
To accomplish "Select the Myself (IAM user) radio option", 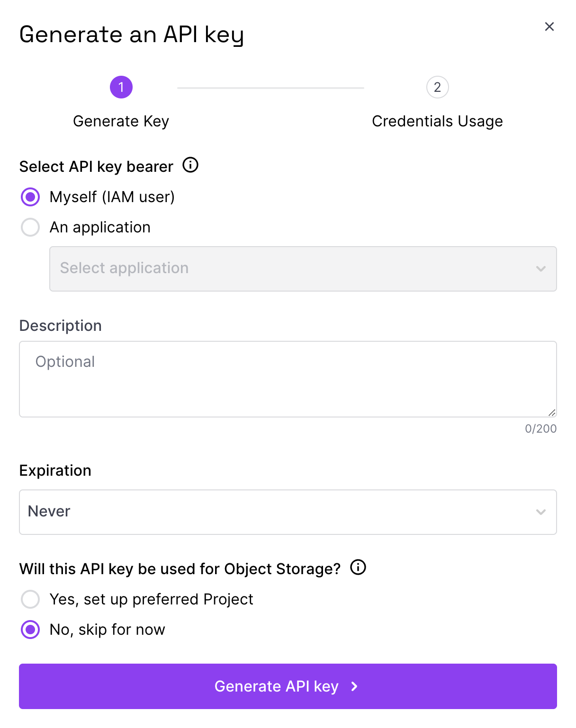I will point(30,197).
